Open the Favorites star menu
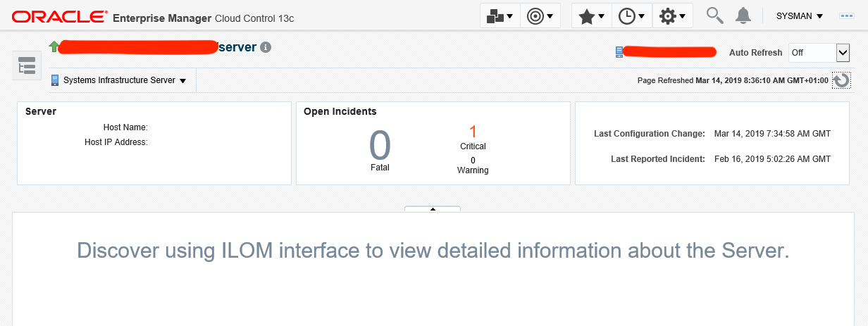This screenshot has width=868, height=326. pos(591,15)
